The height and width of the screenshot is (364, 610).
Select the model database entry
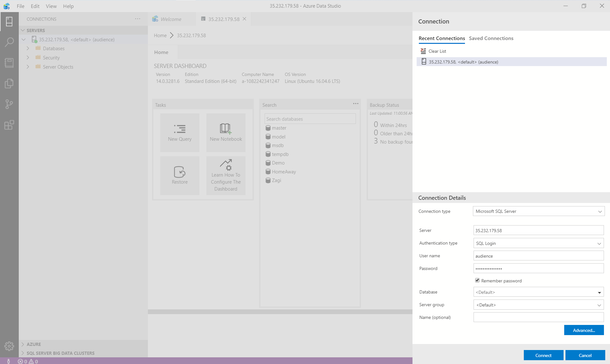tap(276, 137)
